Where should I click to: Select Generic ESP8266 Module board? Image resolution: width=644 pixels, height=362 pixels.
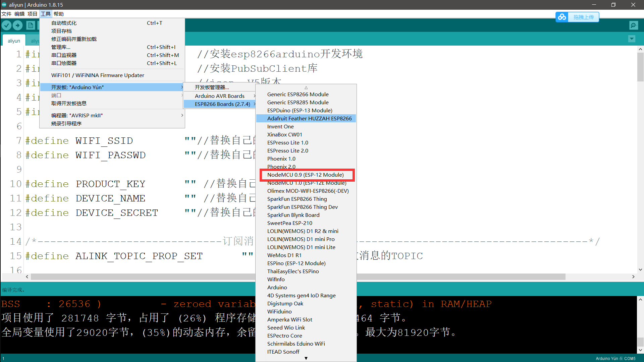[x=306, y=94]
